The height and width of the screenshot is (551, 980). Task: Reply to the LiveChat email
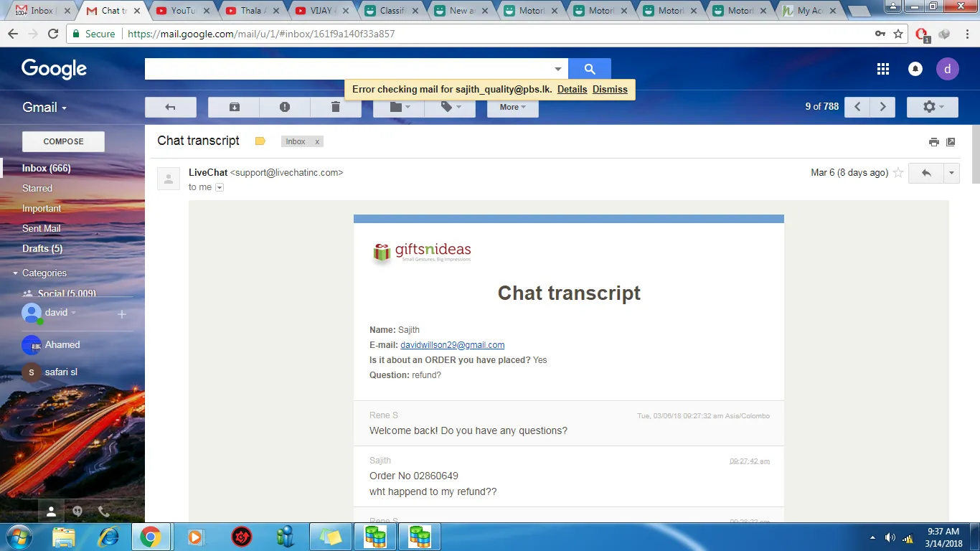click(926, 173)
